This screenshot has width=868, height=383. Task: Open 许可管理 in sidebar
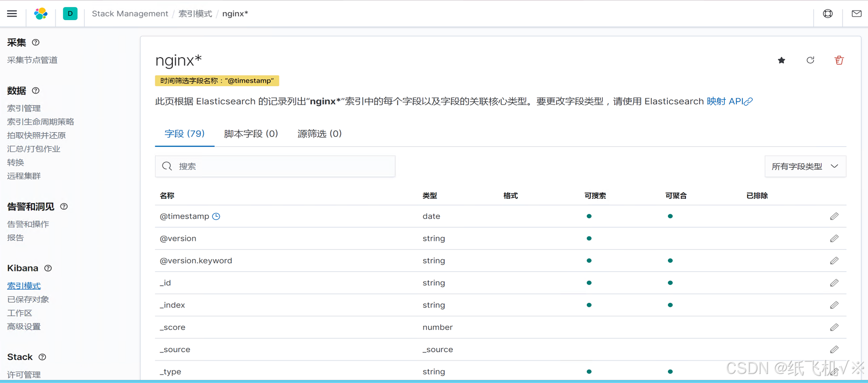(24, 374)
